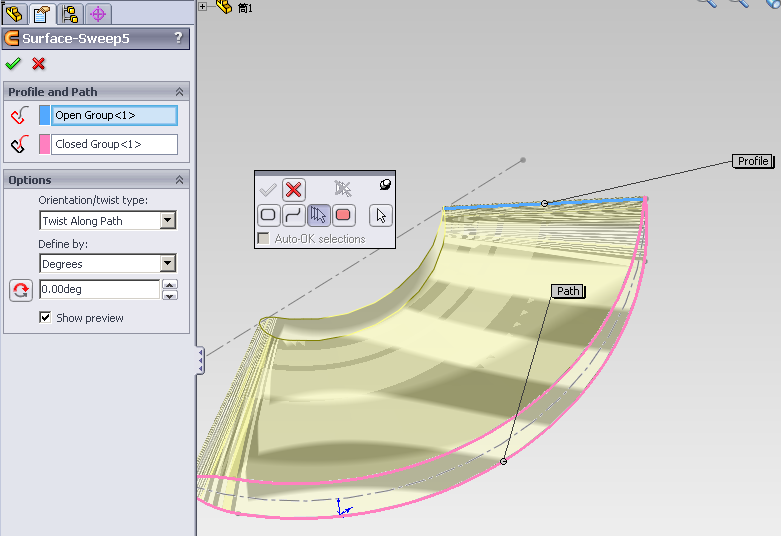The width and height of the screenshot is (781, 536).
Task: Choose Standard Selection arrow tool
Action: (381, 215)
